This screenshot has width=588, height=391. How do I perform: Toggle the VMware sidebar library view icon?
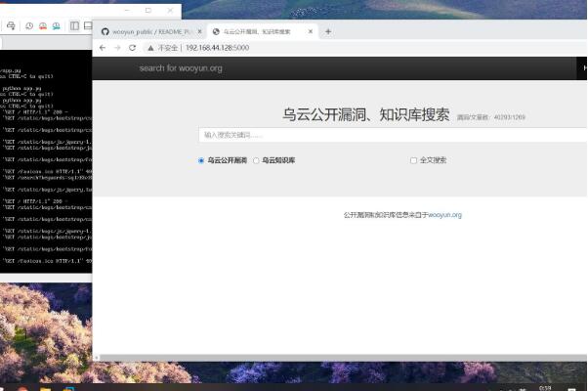74,25
